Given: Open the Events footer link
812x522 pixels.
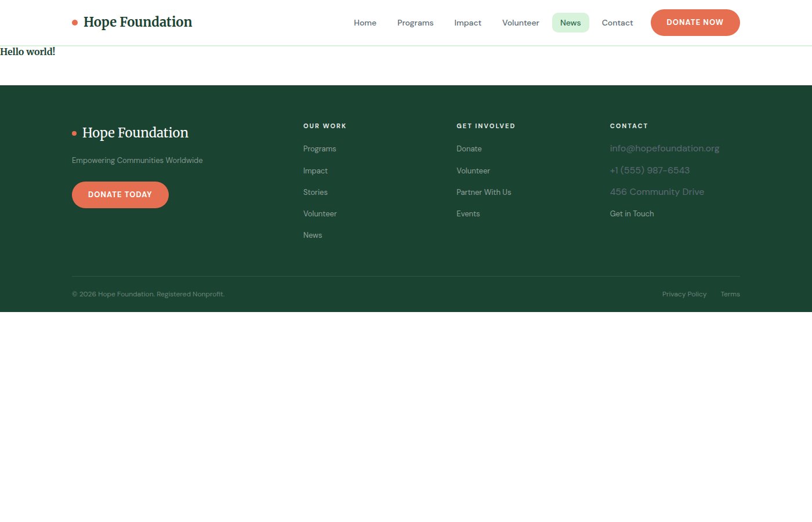Looking at the screenshot, I should [x=468, y=213].
